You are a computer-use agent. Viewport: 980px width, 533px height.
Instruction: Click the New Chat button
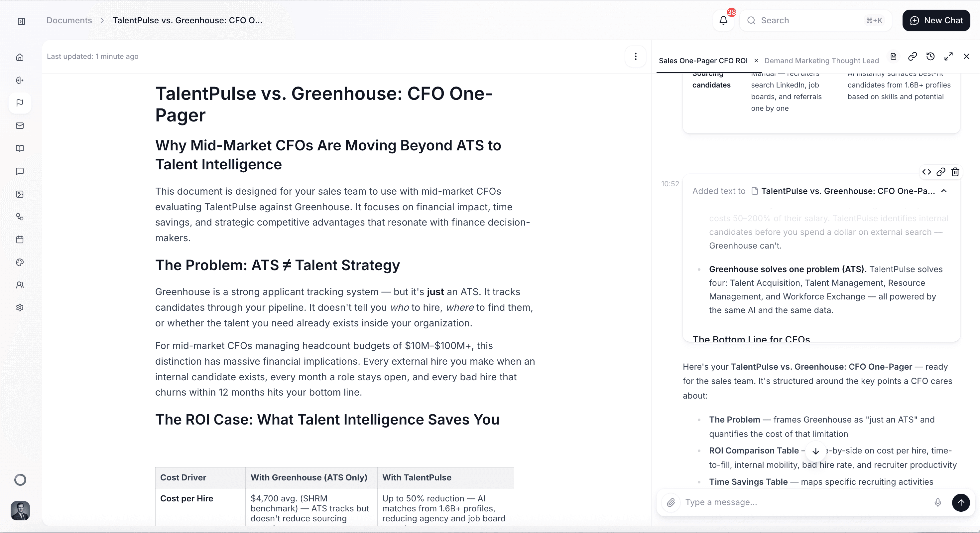[x=936, y=20]
